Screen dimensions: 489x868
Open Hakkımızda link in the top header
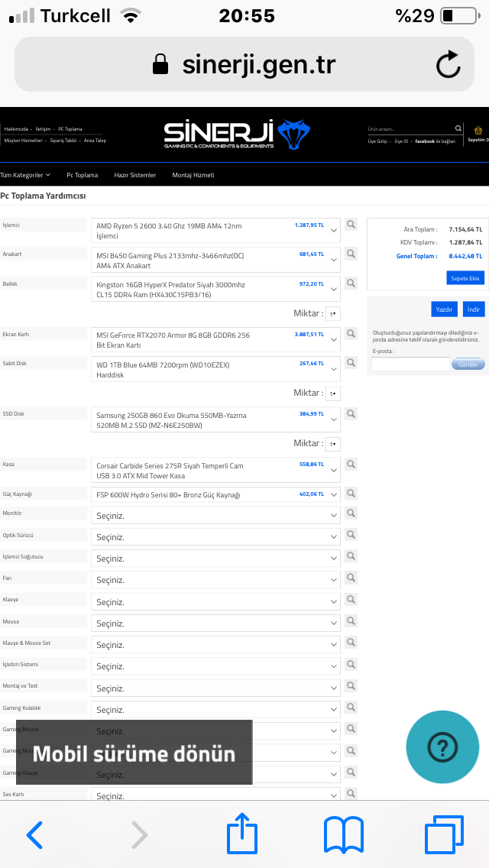click(x=16, y=129)
